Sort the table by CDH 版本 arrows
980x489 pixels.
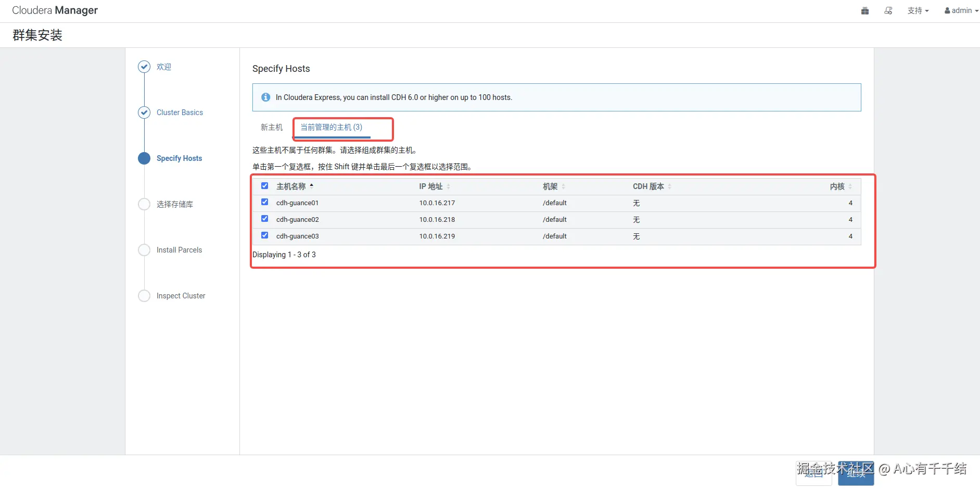coord(670,186)
